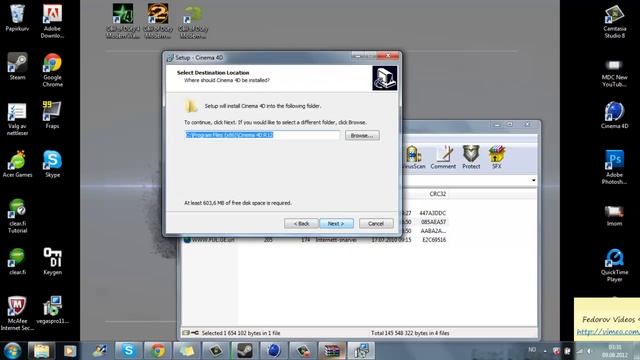
Task: Open the WinRAR address bar dropdown
Action: [533, 180]
